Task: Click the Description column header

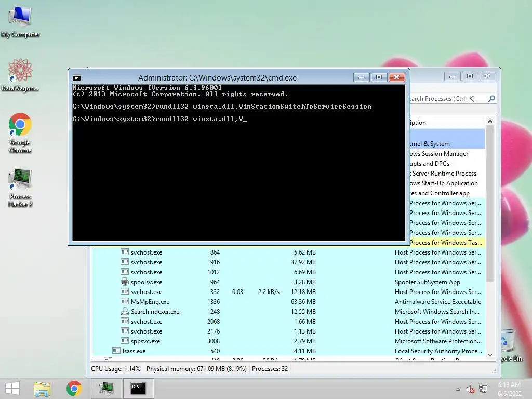Action: (446, 123)
